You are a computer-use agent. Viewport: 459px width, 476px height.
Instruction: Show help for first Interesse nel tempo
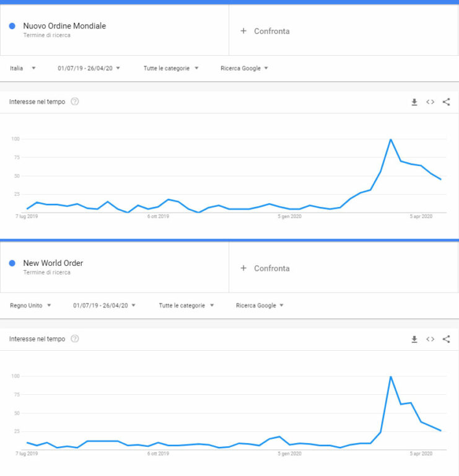point(74,102)
